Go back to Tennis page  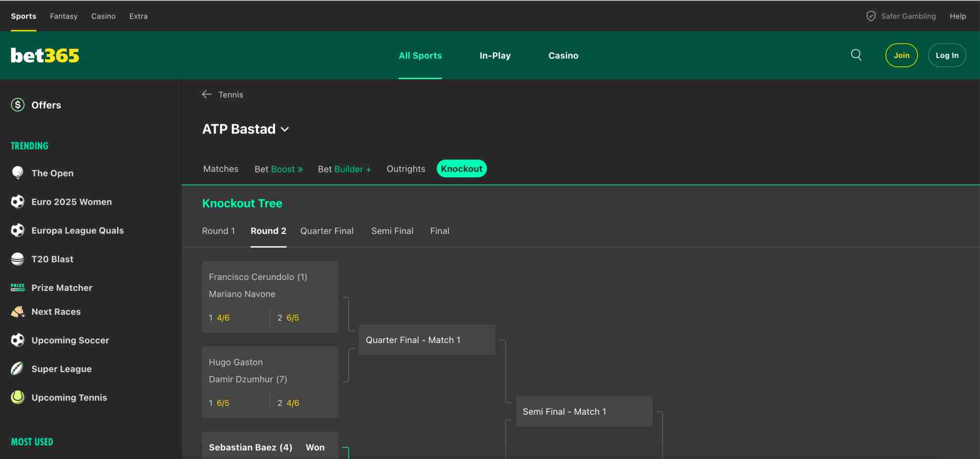coord(231,95)
